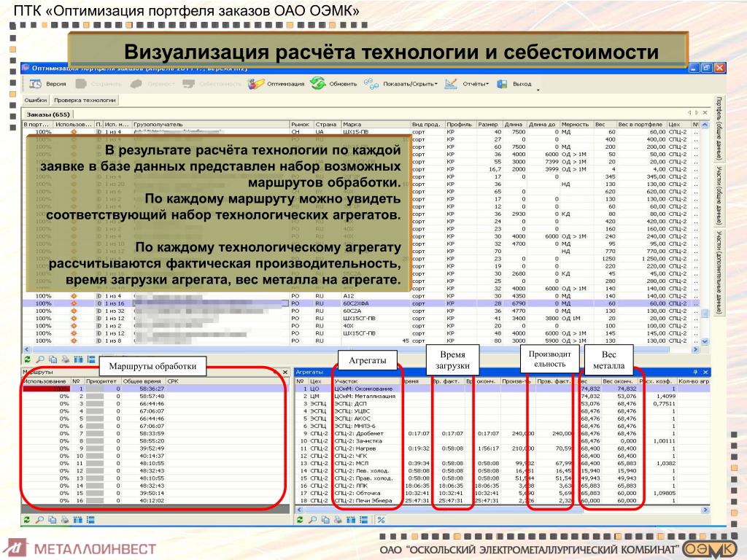Close the Маршруты panel

(x=285, y=372)
